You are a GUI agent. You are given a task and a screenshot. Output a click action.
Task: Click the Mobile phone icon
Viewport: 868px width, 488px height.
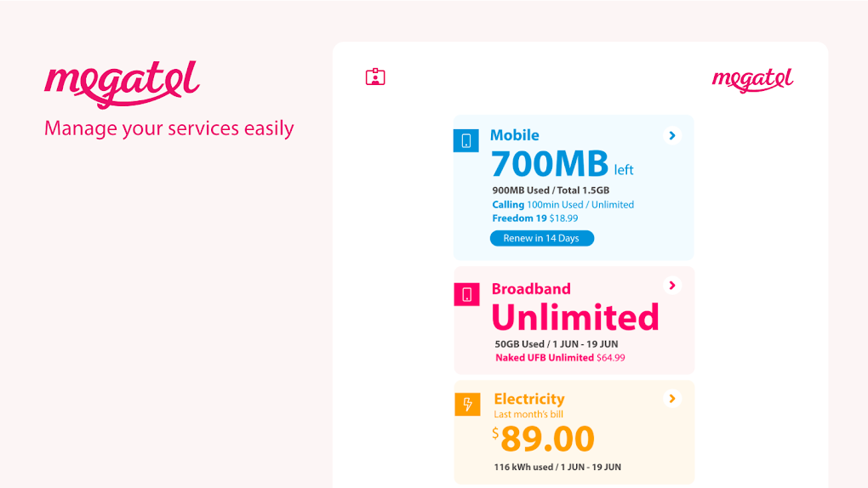pos(466,140)
